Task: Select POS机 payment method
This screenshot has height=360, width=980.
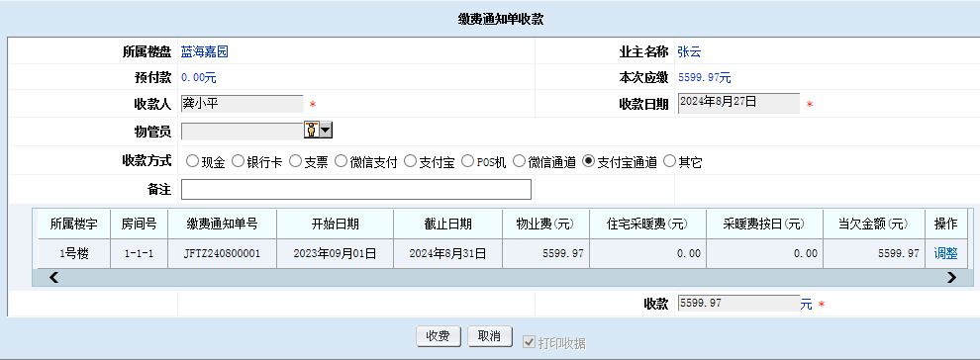Action: coord(467,161)
